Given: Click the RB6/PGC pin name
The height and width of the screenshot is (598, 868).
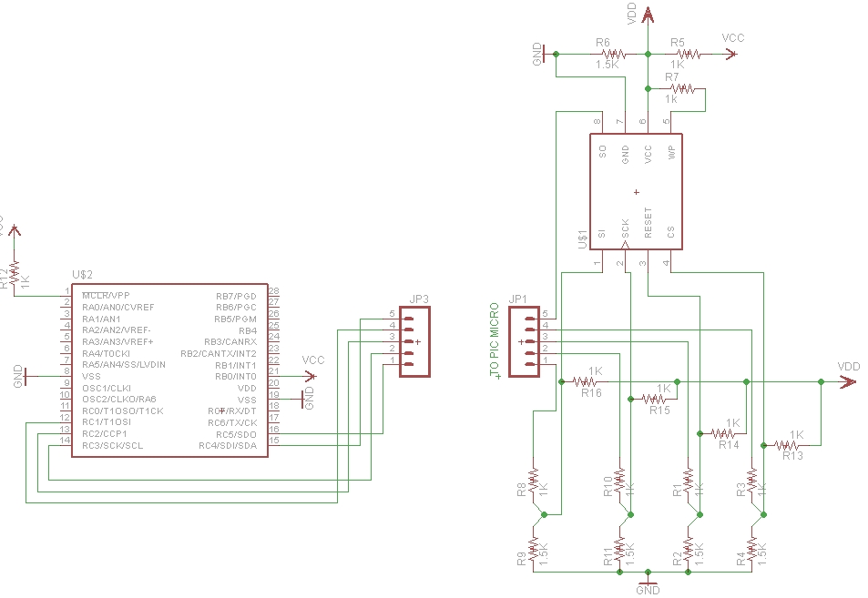Looking at the screenshot, I should [237, 307].
